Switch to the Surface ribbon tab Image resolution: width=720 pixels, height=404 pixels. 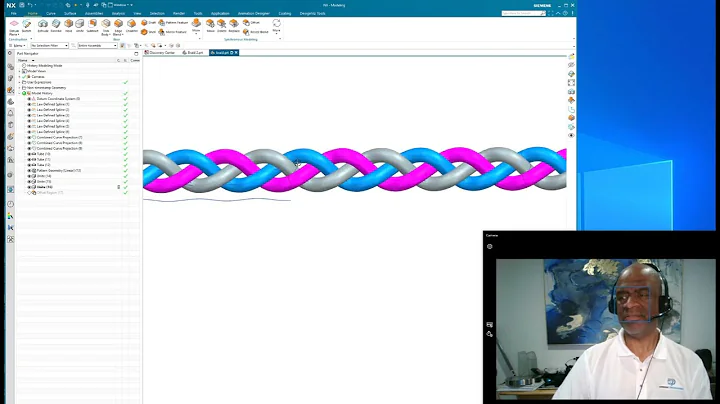point(70,13)
